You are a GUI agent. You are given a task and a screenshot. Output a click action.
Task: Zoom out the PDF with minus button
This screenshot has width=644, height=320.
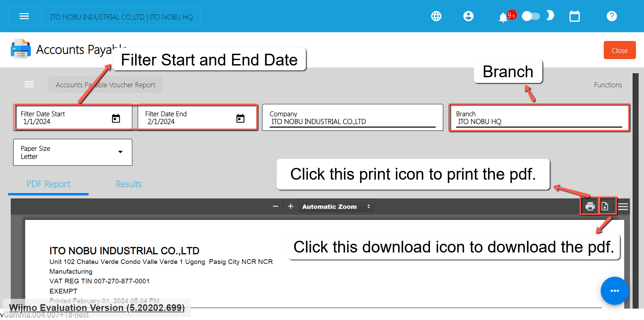[x=275, y=207]
